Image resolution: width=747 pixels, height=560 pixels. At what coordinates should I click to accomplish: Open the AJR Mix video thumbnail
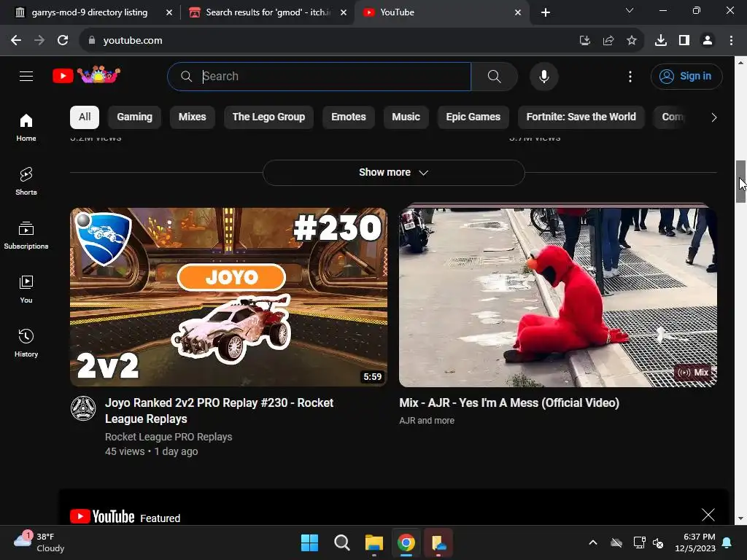coord(558,297)
